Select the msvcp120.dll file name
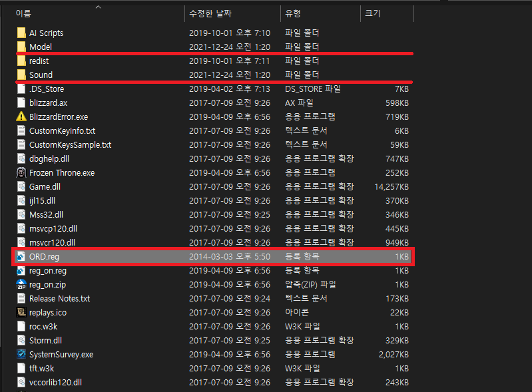This screenshot has height=392, width=532. point(53,228)
